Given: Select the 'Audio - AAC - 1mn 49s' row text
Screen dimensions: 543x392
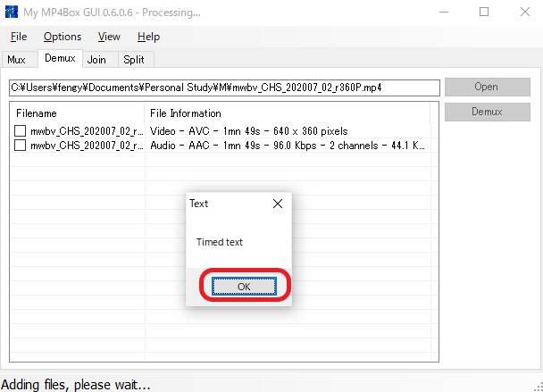Looking at the screenshot, I should click(x=287, y=146).
